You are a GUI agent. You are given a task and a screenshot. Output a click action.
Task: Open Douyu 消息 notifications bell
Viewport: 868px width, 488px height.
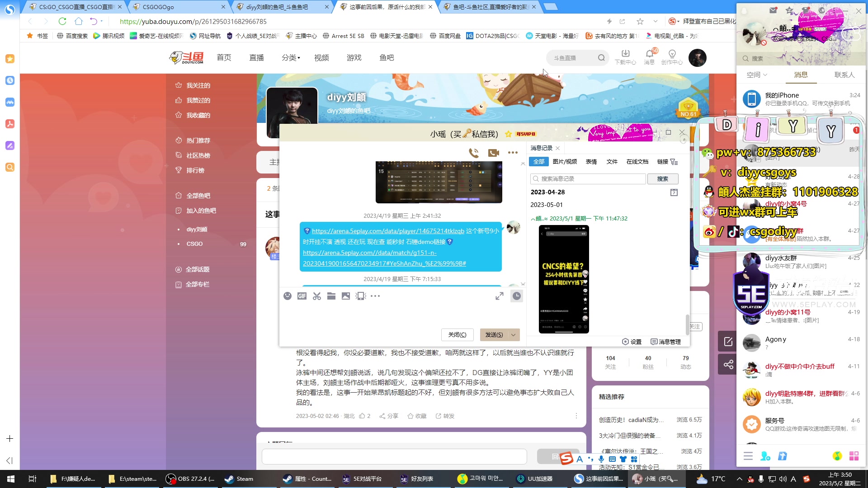tap(649, 57)
